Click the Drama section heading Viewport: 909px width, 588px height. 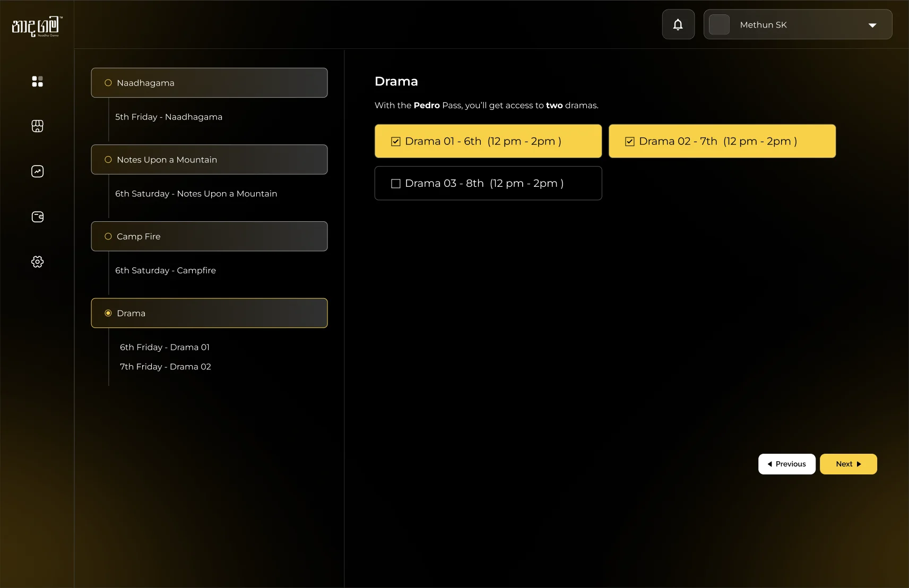point(396,81)
